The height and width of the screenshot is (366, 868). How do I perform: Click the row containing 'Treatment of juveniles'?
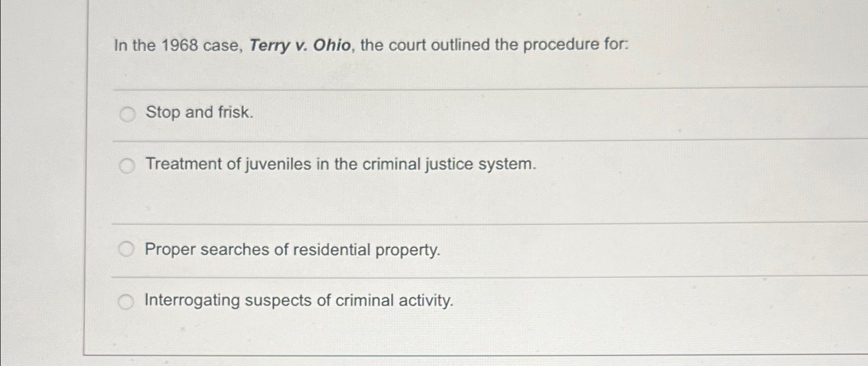409,164
